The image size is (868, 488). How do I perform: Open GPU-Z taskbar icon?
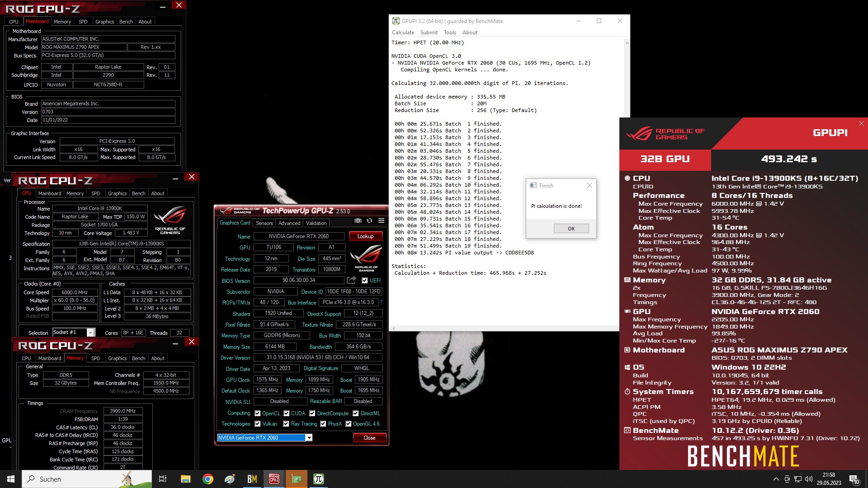coord(297,479)
